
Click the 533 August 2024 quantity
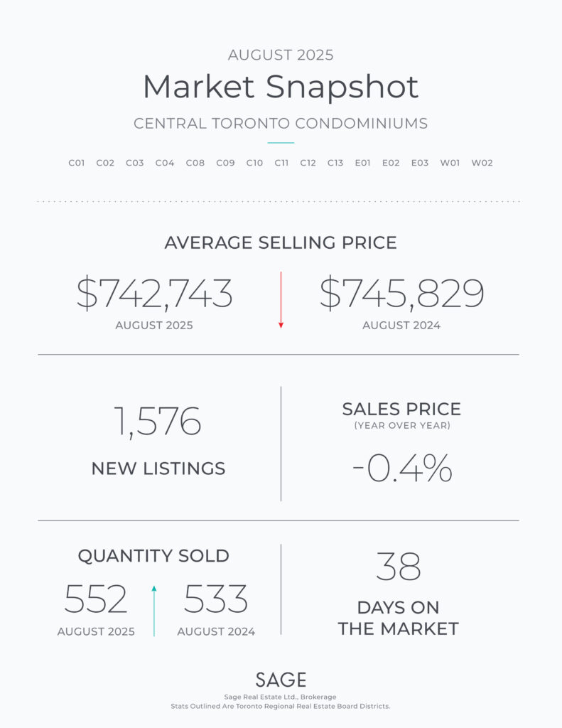pyautogui.click(x=216, y=600)
